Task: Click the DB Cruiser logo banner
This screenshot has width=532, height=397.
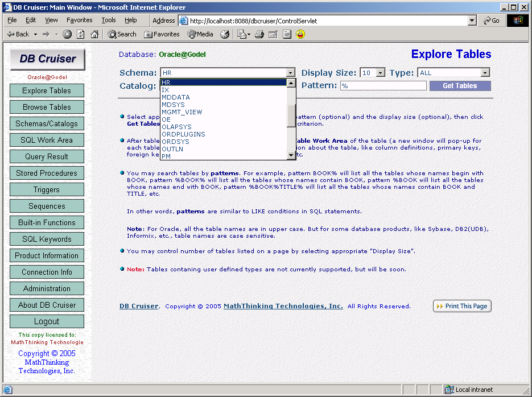Action: (47, 59)
